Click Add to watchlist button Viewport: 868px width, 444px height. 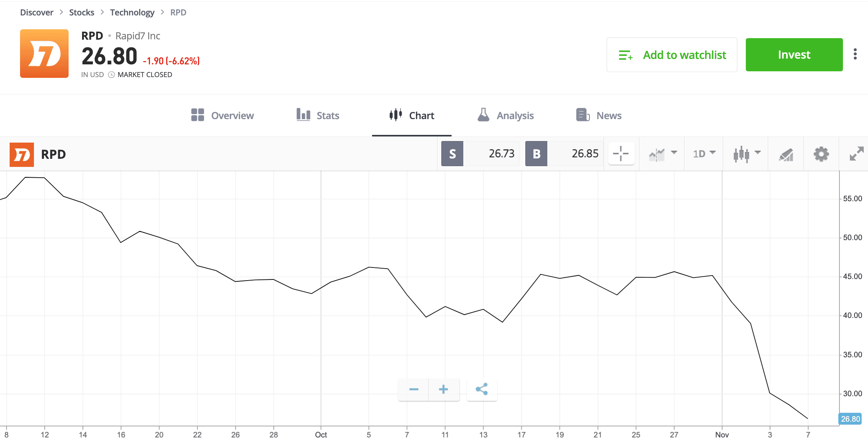672,55
